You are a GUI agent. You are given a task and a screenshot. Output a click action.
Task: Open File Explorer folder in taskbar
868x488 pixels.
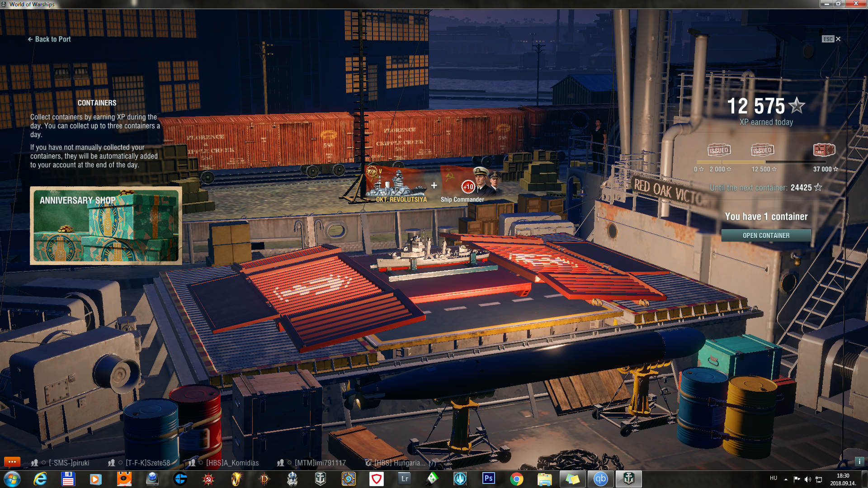point(545,479)
